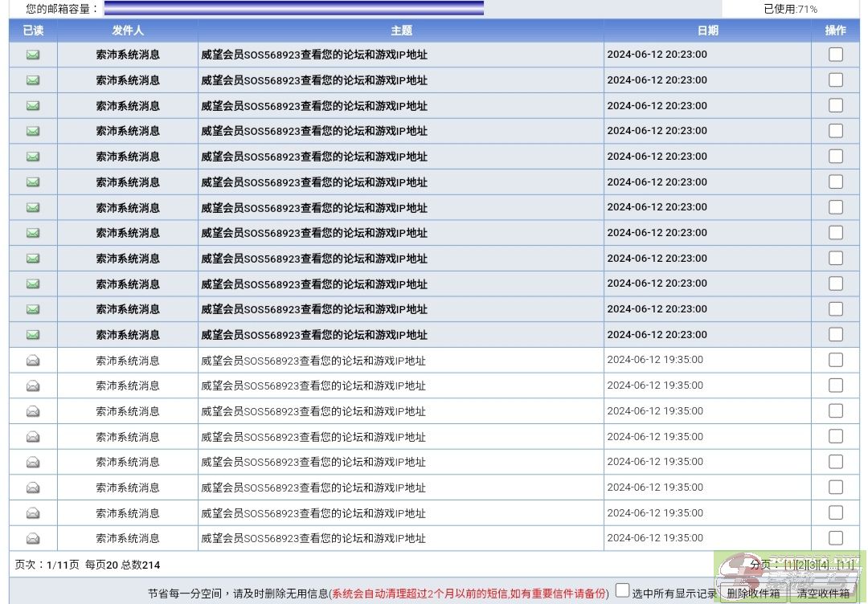Open the second message subject link
Screen dimensions: 868x604
[x=314, y=80]
